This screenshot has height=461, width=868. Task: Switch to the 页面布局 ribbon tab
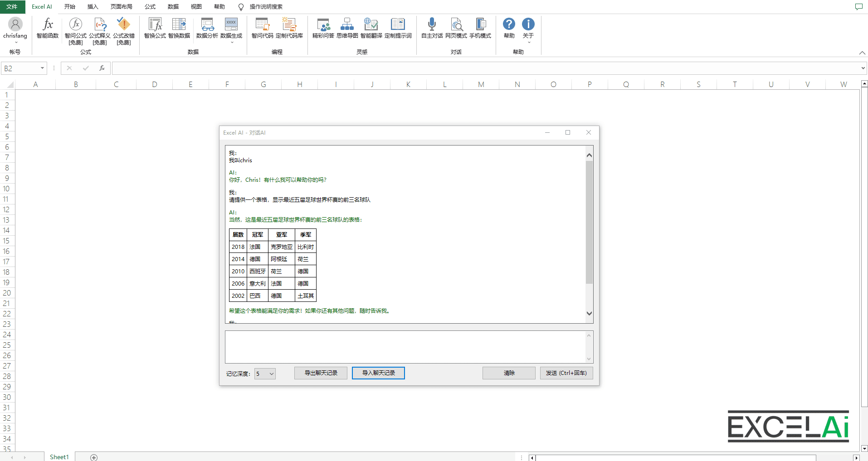point(122,7)
